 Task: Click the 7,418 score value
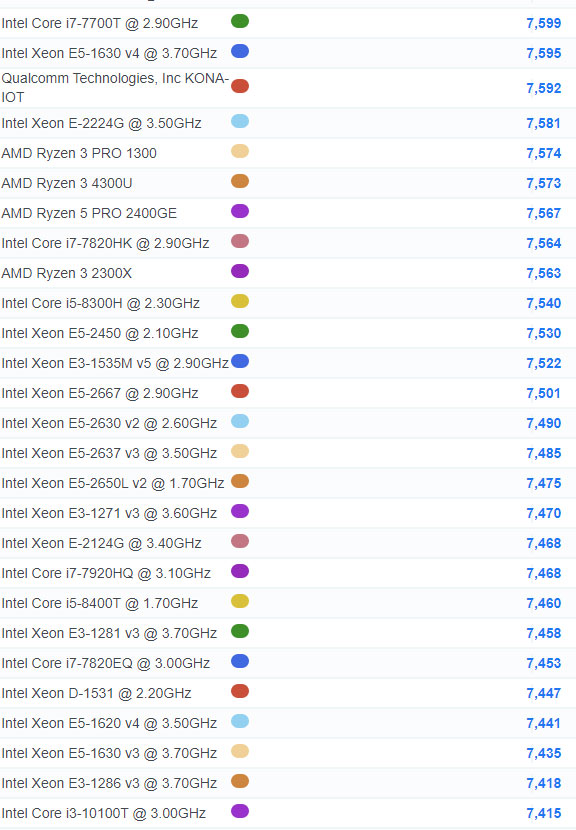(x=544, y=783)
